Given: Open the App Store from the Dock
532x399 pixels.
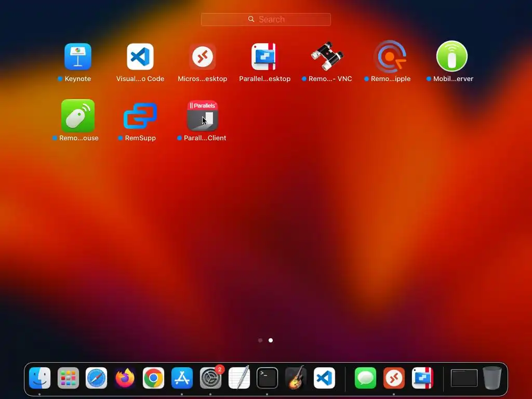Looking at the screenshot, I should coord(182,378).
